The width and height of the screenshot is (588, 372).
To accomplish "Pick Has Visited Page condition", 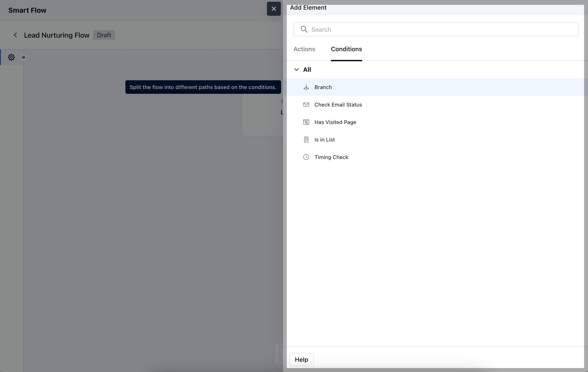I will 335,122.
